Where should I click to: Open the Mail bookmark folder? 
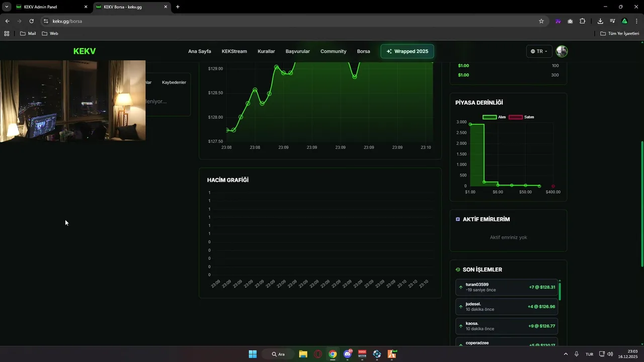[28, 33]
